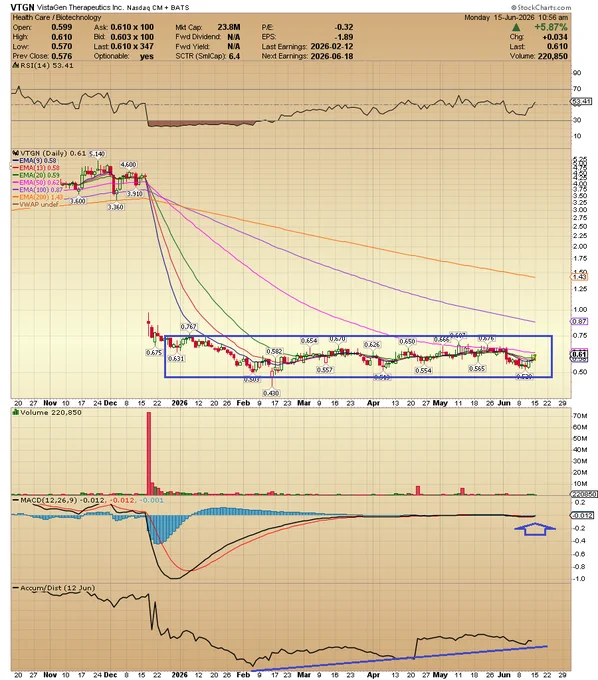Click the 5.140 high price label
This screenshot has height=680, width=598.
pos(97,154)
